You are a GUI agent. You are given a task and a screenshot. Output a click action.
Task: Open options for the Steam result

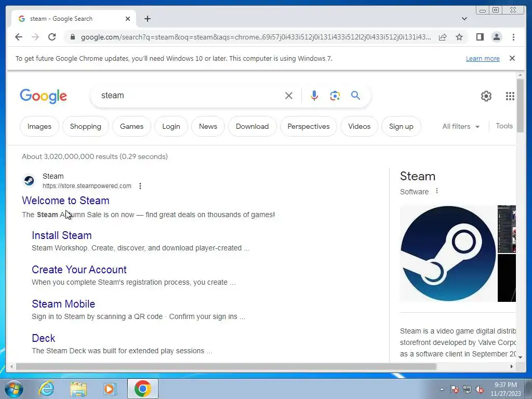click(x=140, y=186)
